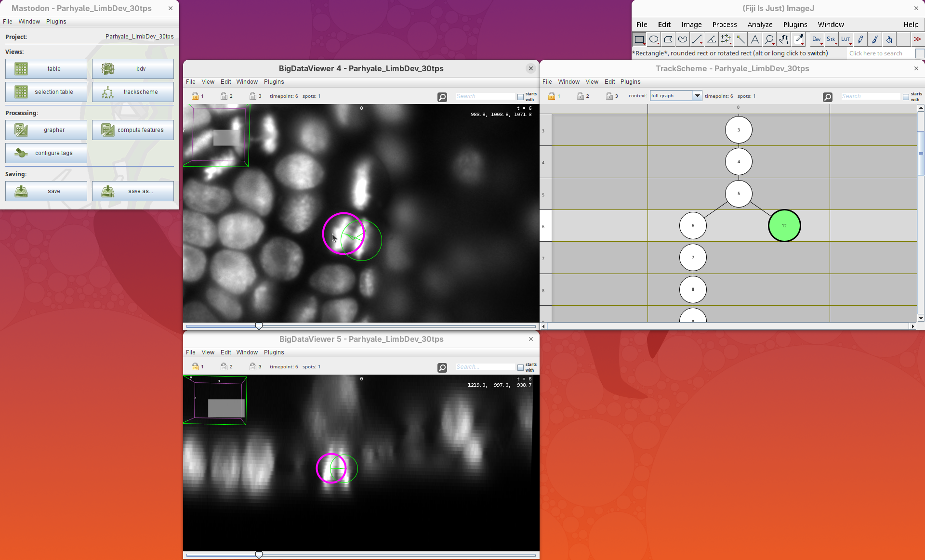Enable 'starts with' checkbox in BigDataViewer 5
The image size is (925, 560).
pos(520,367)
